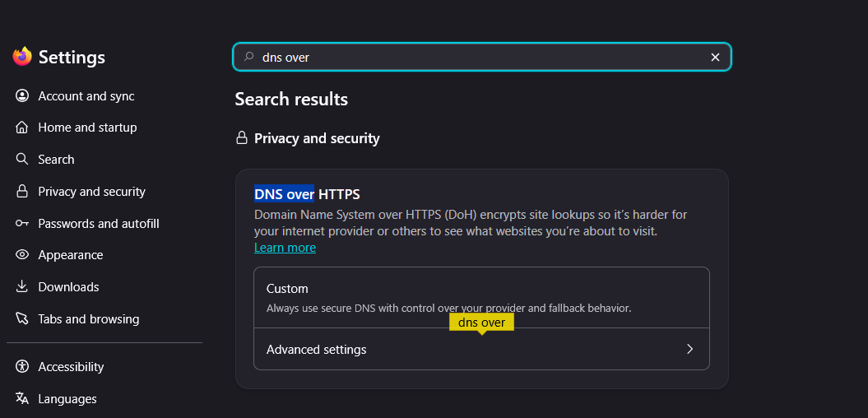This screenshot has width=868, height=418.
Task: Click the Settings page title
Action: 72,57
